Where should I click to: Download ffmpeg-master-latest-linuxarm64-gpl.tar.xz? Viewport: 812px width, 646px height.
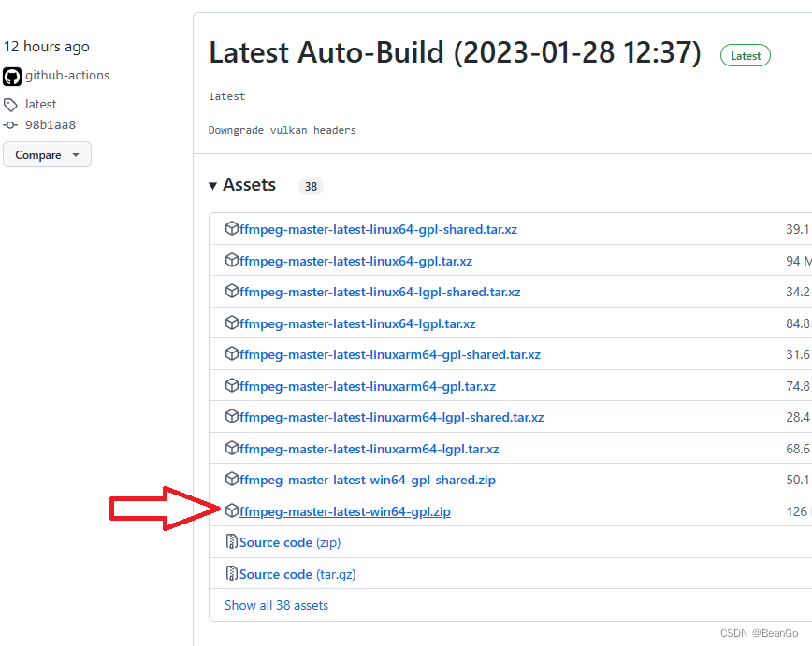(x=367, y=386)
